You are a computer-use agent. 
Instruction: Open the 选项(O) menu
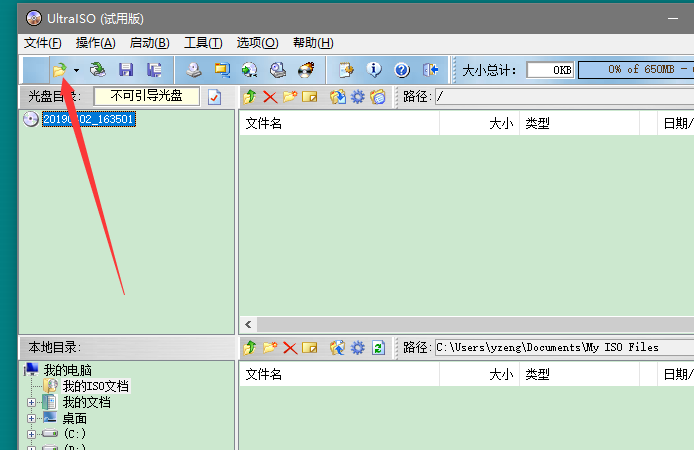[x=258, y=43]
